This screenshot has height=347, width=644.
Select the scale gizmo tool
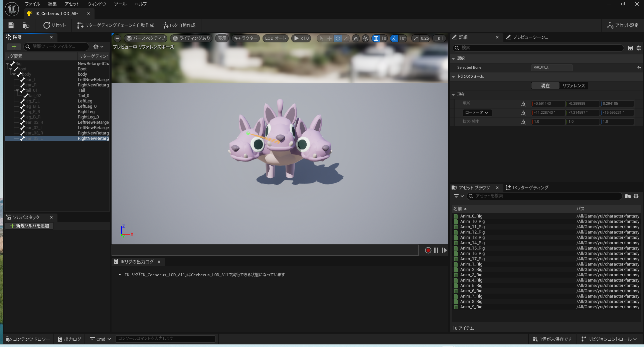point(346,38)
